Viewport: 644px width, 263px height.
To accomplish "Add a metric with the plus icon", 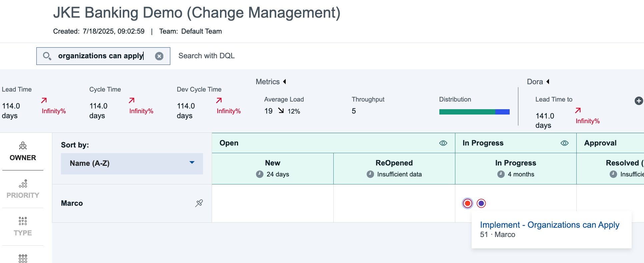I will click(639, 101).
